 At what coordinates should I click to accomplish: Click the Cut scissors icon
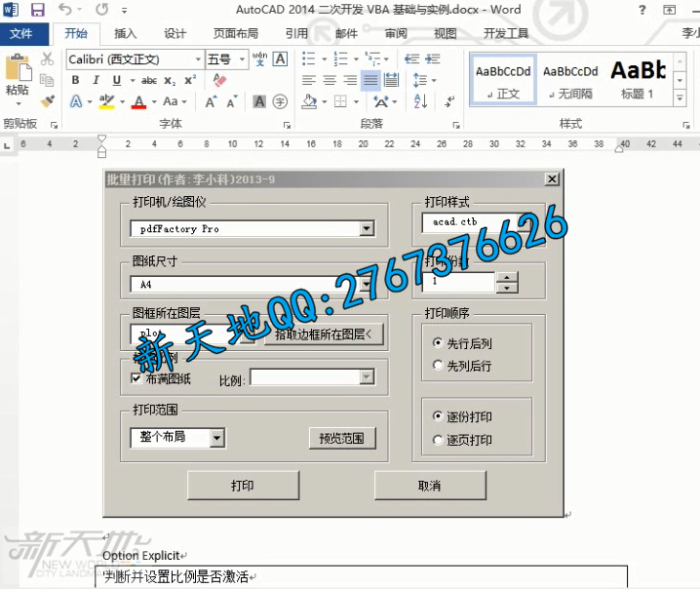coord(47,59)
